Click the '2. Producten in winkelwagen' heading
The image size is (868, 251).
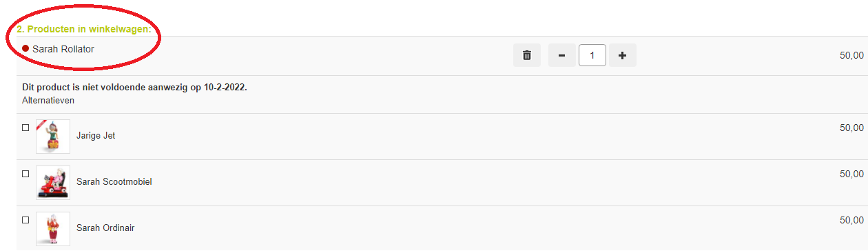83,30
